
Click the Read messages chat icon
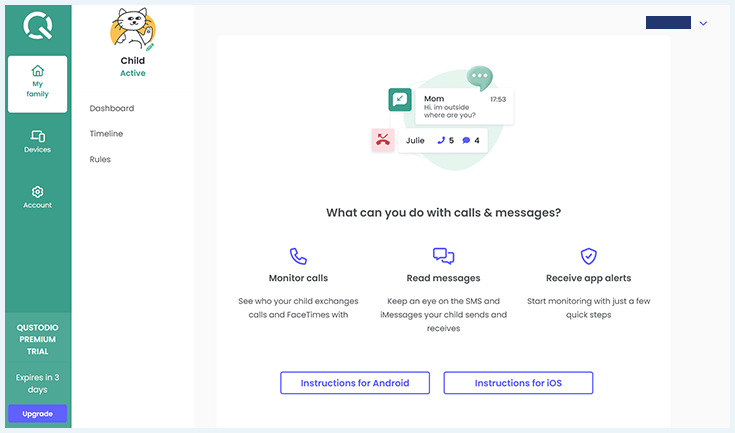pyautogui.click(x=443, y=256)
